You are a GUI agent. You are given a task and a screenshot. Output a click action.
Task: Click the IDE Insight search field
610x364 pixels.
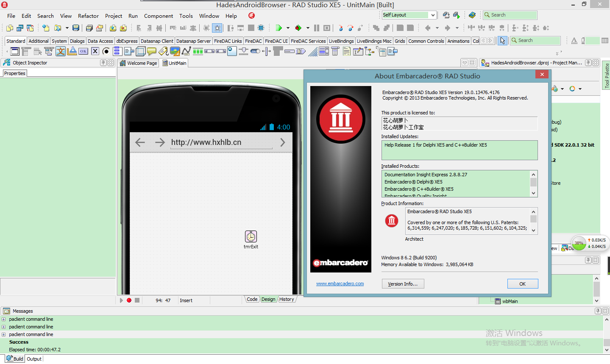coord(510,15)
